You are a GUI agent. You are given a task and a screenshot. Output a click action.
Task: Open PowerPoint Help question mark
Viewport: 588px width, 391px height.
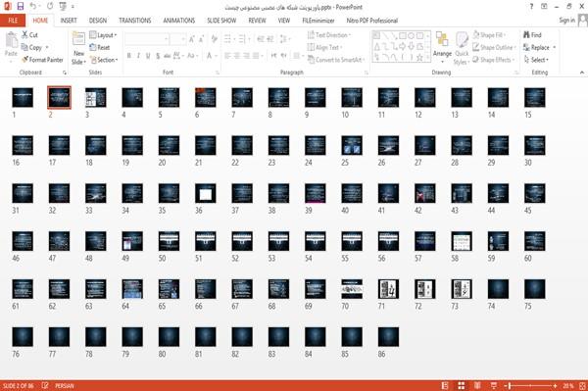[531, 7]
